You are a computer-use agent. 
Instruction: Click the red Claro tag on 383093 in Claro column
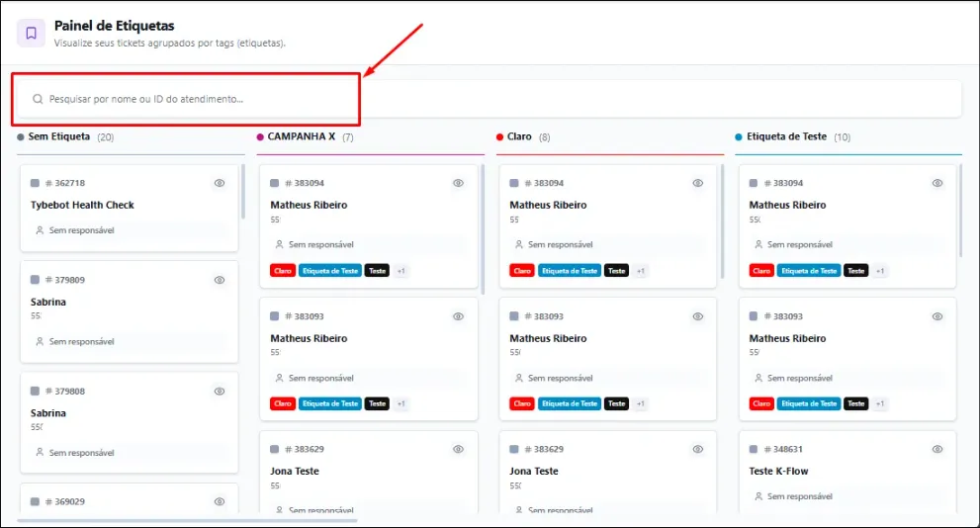click(x=522, y=403)
